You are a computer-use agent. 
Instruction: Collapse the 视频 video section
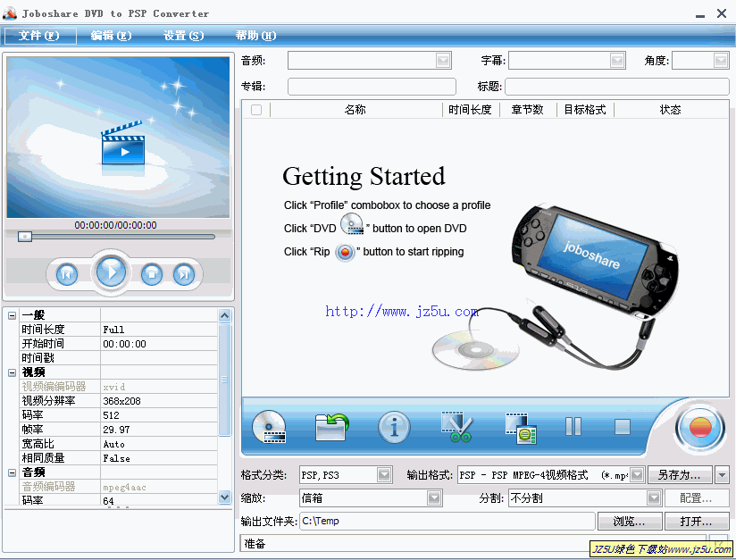(x=13, y=372)
